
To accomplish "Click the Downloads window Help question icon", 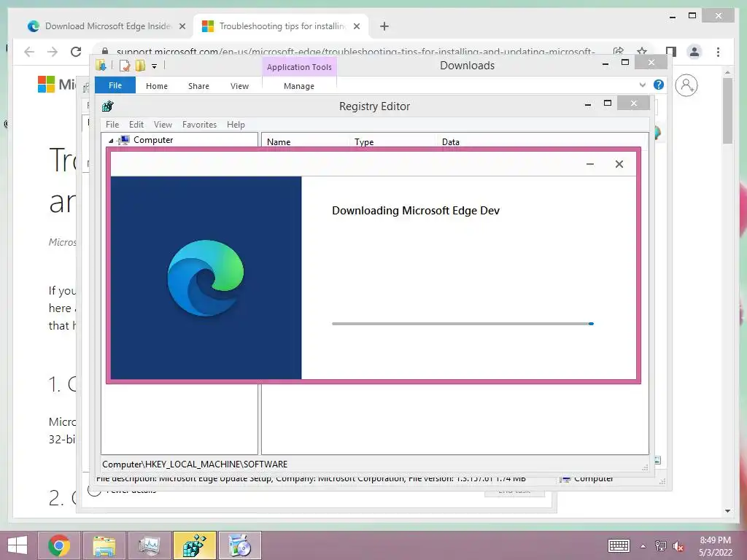I will click(x=659, y=85).
